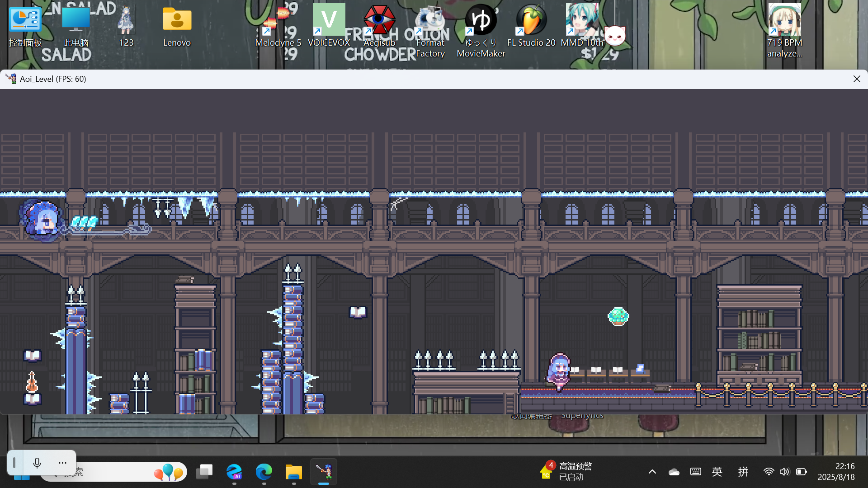Click the microphone button in voice bar

[37, 463]
